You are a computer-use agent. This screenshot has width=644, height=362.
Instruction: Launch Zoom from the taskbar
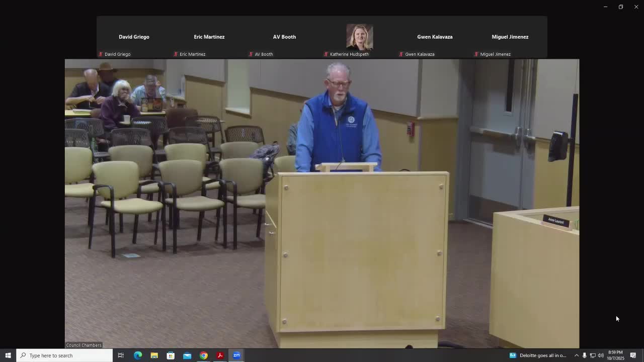[x=236, y=355]
